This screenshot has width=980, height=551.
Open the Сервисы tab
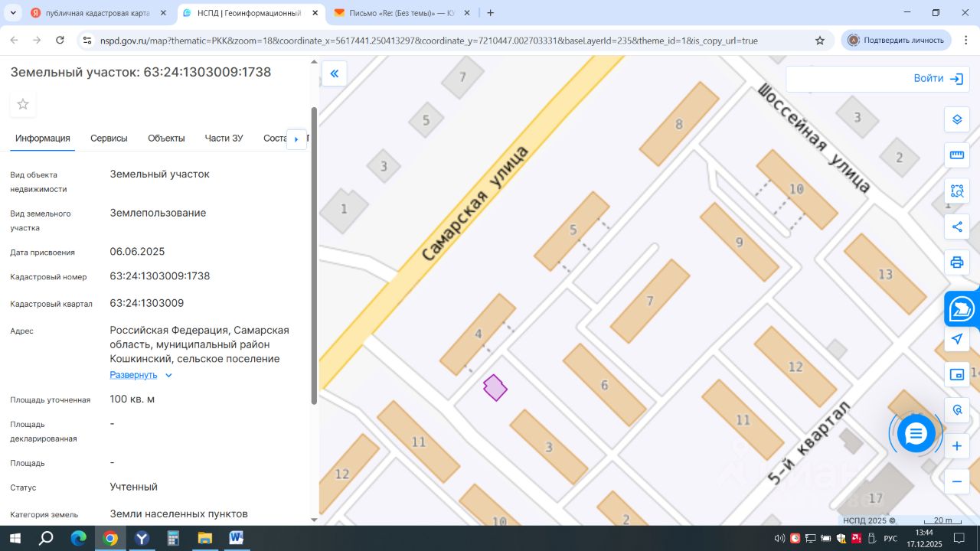coord(109,139)
